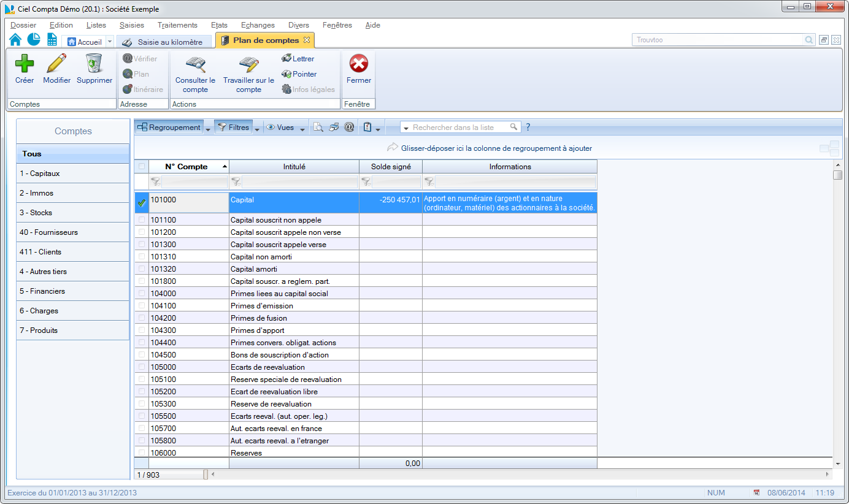Select the 411 - Clients category

[x=73, y=252]
